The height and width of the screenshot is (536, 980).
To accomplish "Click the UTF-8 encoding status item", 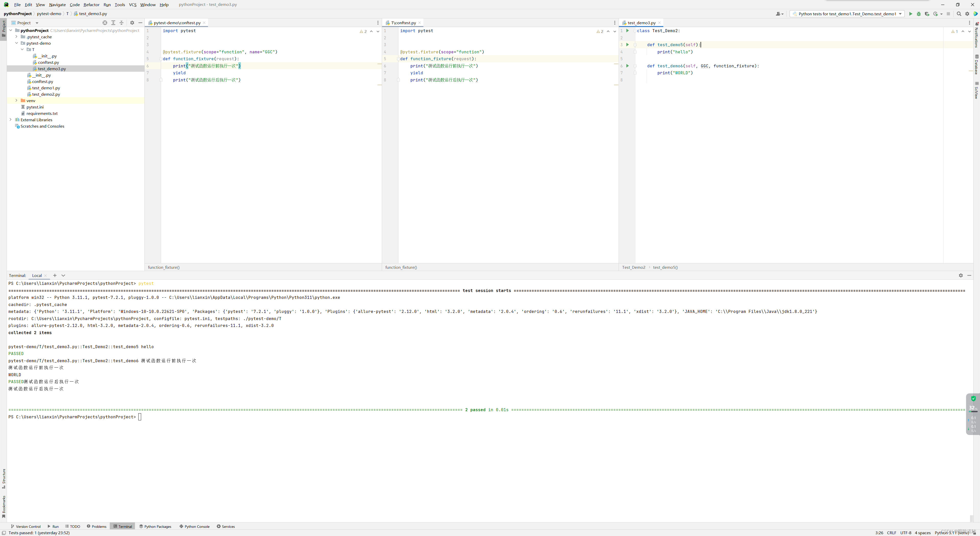I will click(x=905, y=533).
